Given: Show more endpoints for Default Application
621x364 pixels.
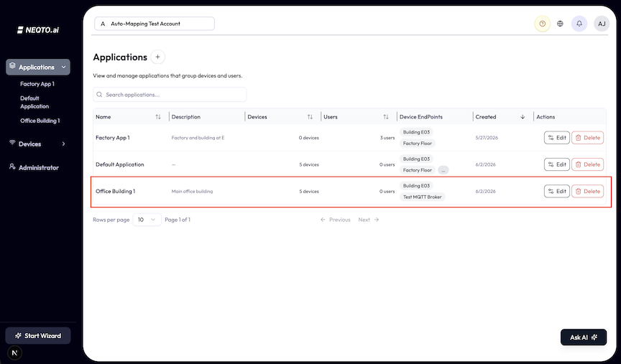Looking at the screenshot, I should point(443,170).
